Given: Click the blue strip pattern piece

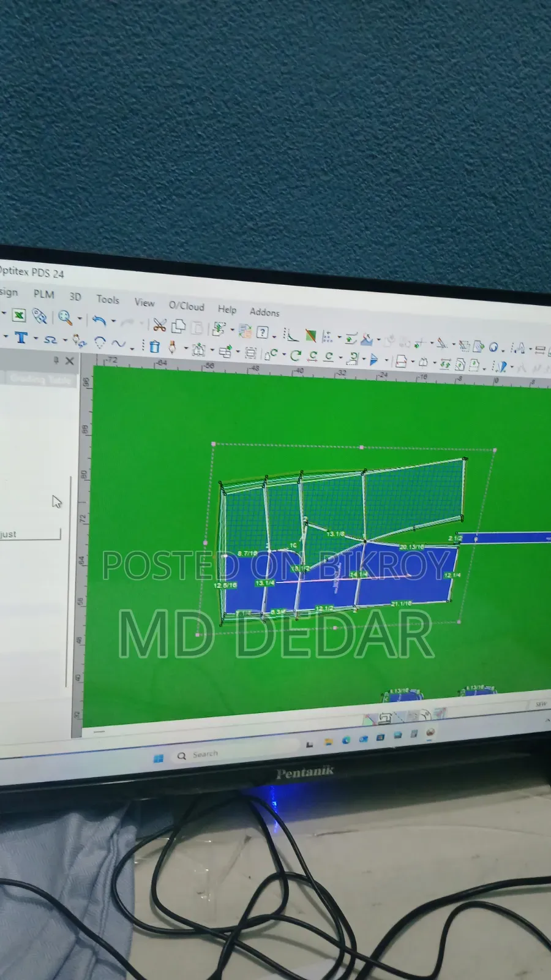Looking at the screenshot, I should click(x=505, y=538).
